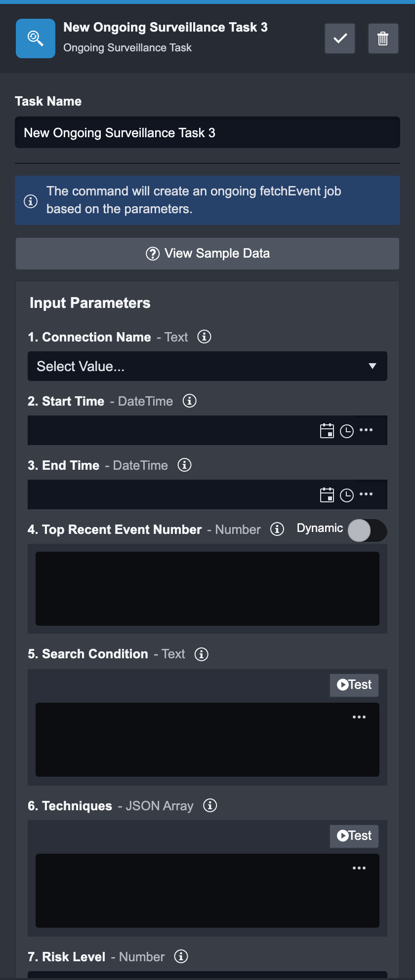Delete task using the trash icon
Image resolution: width=415 pixels, height=980 pixels.
(x=383, y=38)
